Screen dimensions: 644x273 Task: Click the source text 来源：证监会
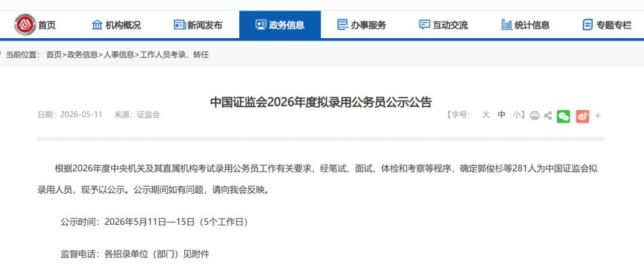[x=137, y=114]
